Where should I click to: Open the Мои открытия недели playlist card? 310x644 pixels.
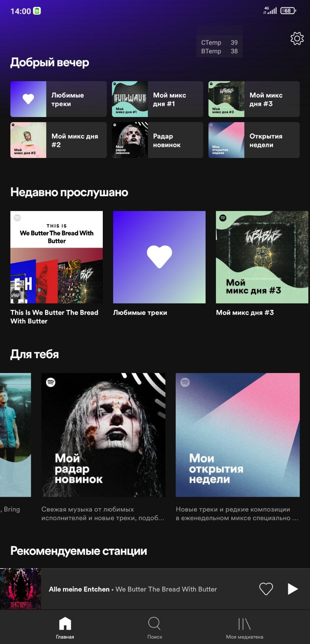click(238, 435)
